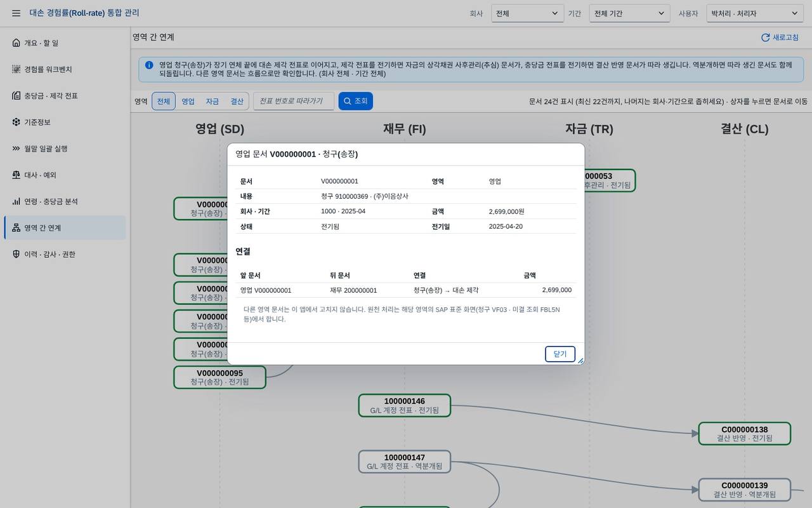This screenshot has width=812, height=508.
Task: Click the 결산 (CL) column header
Action: coord(745,129)
